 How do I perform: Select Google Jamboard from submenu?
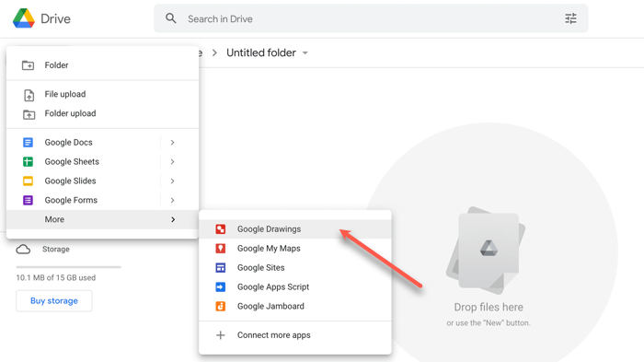(x=295, y=307)
